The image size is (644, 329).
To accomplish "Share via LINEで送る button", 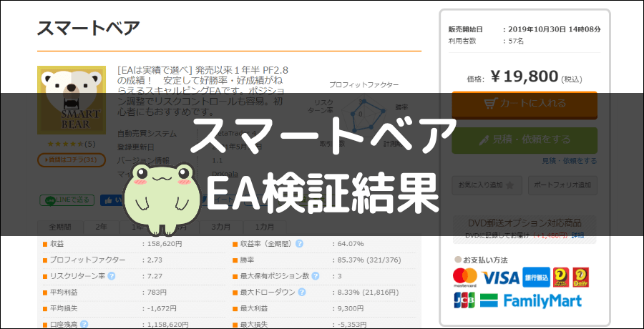I will [x=67, y=200].
